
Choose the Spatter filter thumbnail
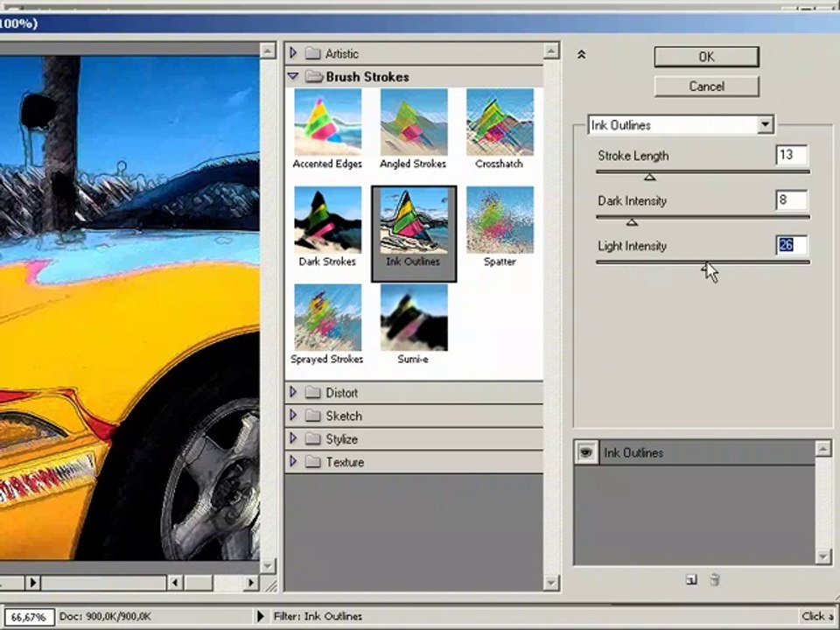tap(500, 220)
